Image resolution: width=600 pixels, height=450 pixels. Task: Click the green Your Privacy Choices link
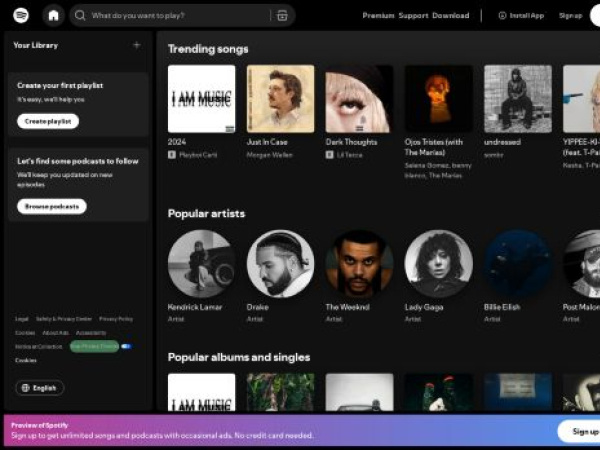tap(95, 346)
